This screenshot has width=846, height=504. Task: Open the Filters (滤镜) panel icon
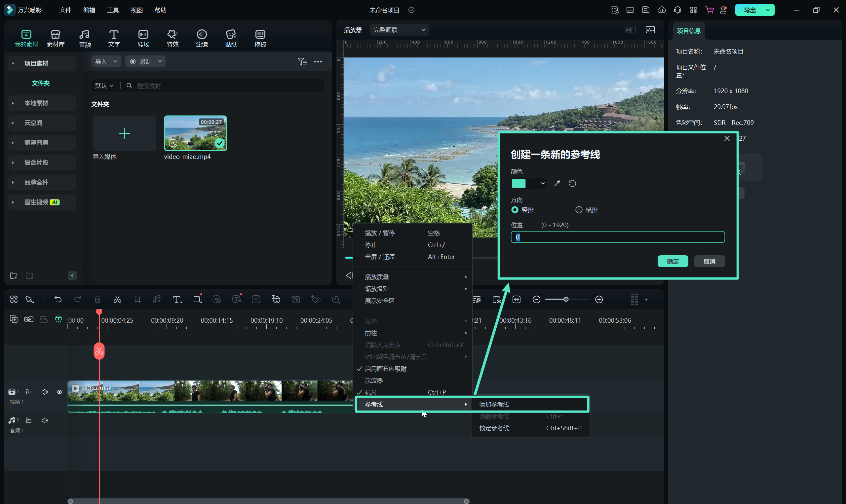[x=202, y=38]
